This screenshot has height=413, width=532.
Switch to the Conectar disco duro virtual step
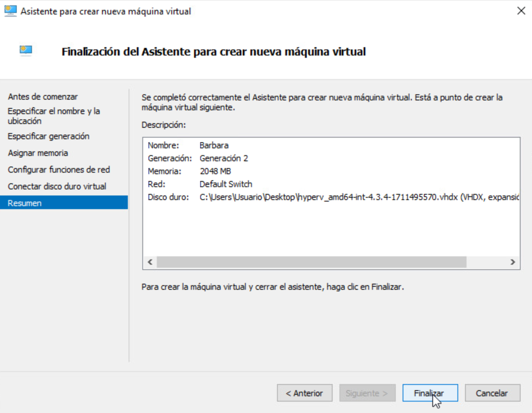57,186
